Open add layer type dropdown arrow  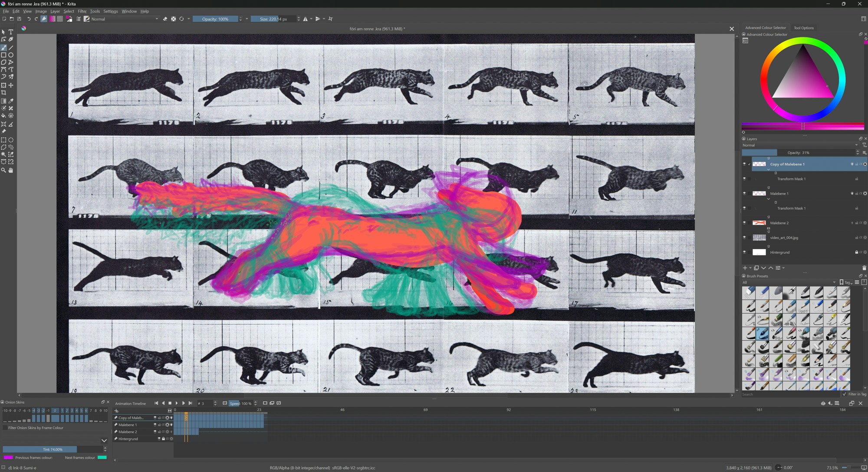click(750, 268)
